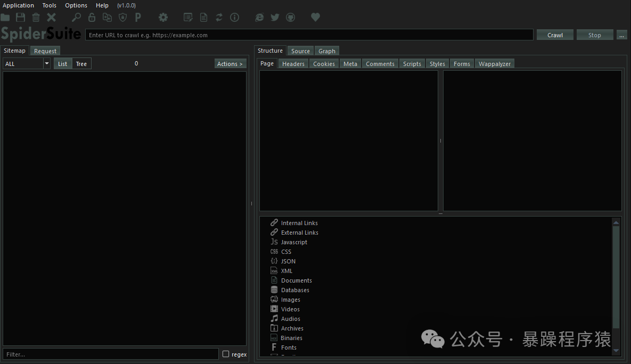This screenshot has width=631, height=364.
Task: Click the URL to crawl input field
Action: tap(309, 35)
